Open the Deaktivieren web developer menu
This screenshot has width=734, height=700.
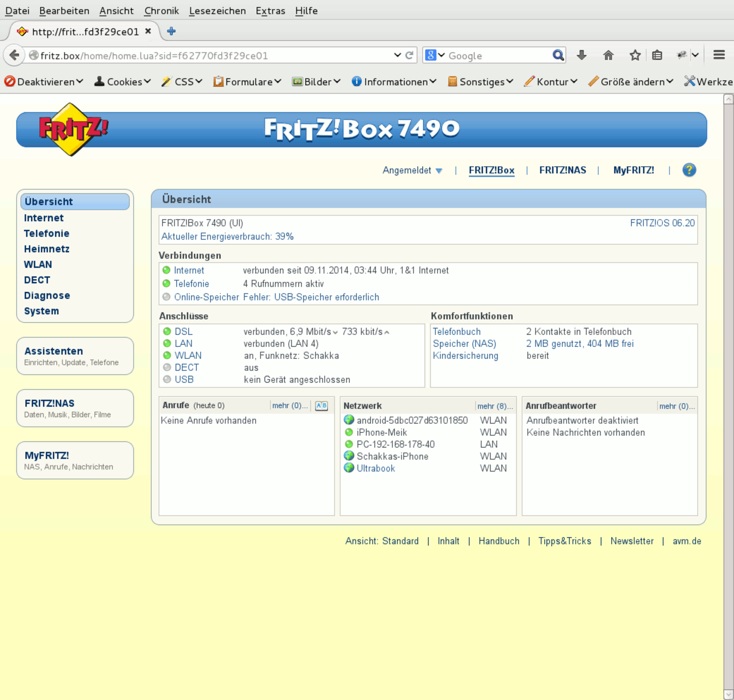[x=44, y=81]
